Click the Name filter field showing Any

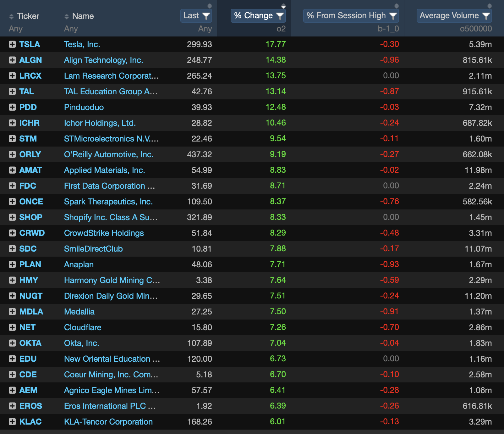tap(71, 29)
